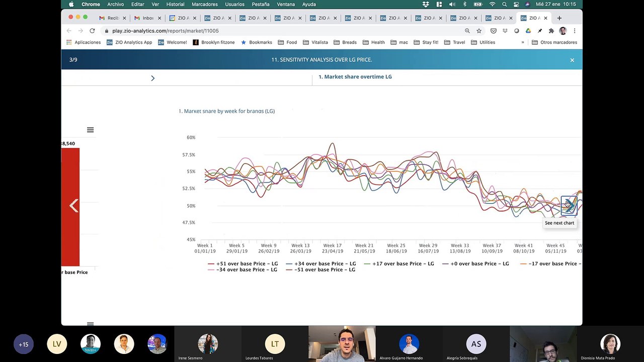Image resolution: width=644 pixels, height=362 pixels.
Task: Toggle the −17 over base Price series
Action: pyautogui.click(x=551, y=263)
